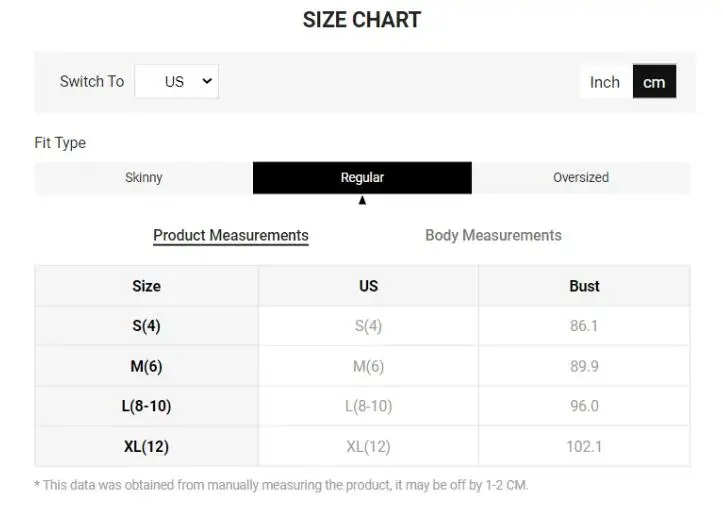Click the Switch To label
Image resolution: width=723 pixels, height=518 pixels.
92,82
